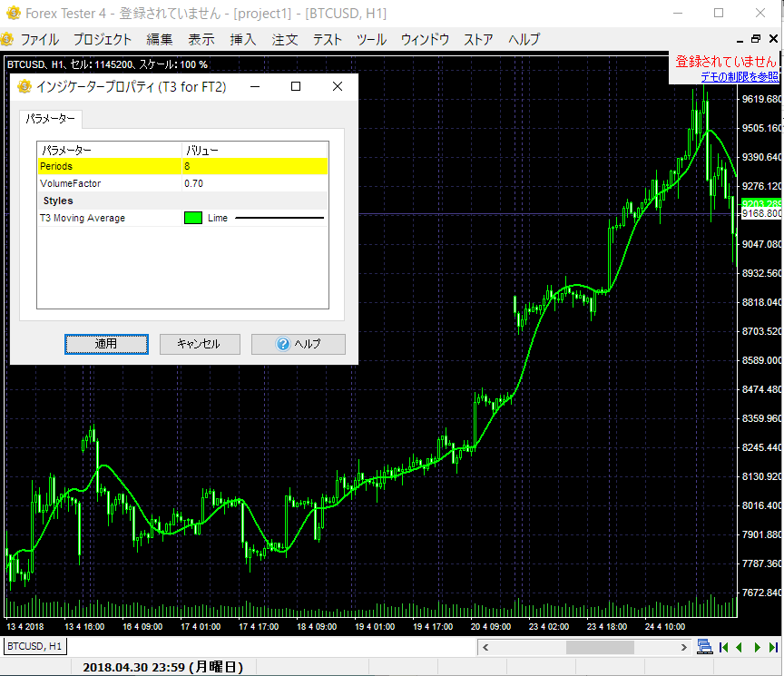The width and height of the screenshot is (784, 676).
Task: Click the T3 line style preview
Action: (x=279, y=218)
